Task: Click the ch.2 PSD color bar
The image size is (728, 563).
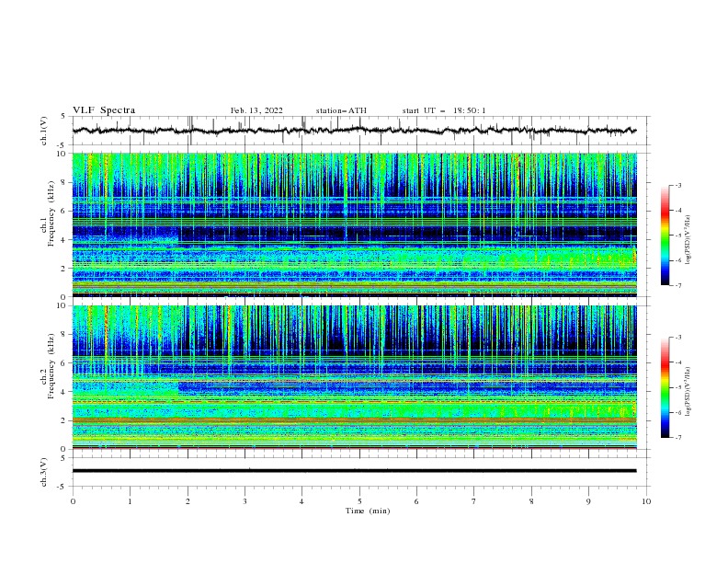Action: [x=665, y=387]
